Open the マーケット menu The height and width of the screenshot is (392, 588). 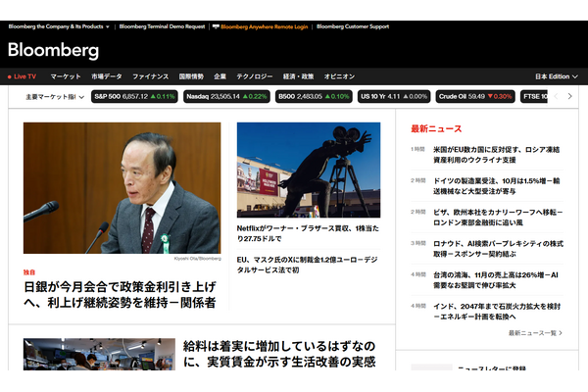(x=66, y=76)
